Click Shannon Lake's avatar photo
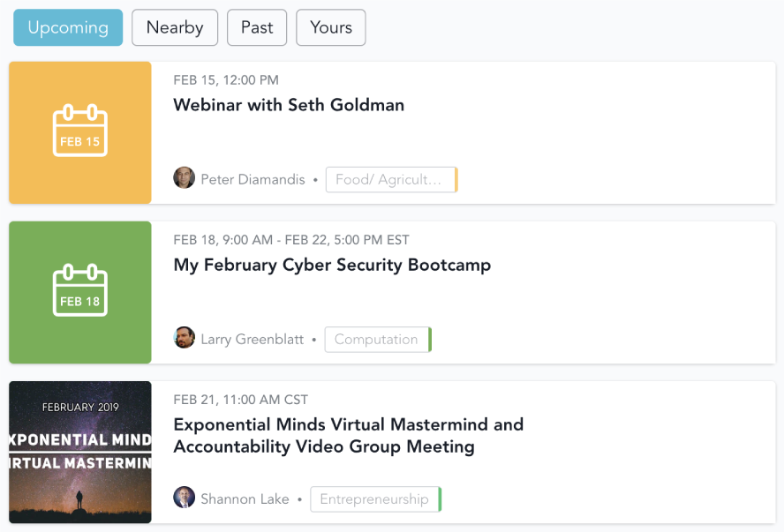 click(184, 498)
